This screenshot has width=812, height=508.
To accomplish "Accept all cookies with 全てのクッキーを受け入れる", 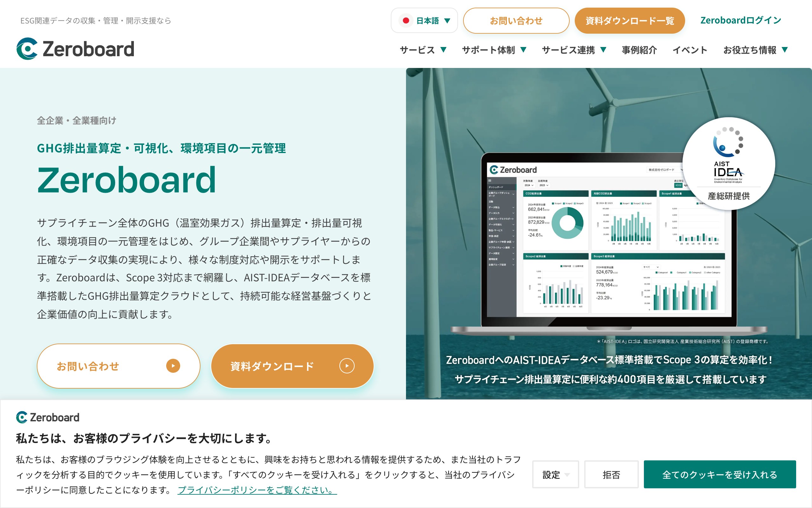I will point(720,474).
